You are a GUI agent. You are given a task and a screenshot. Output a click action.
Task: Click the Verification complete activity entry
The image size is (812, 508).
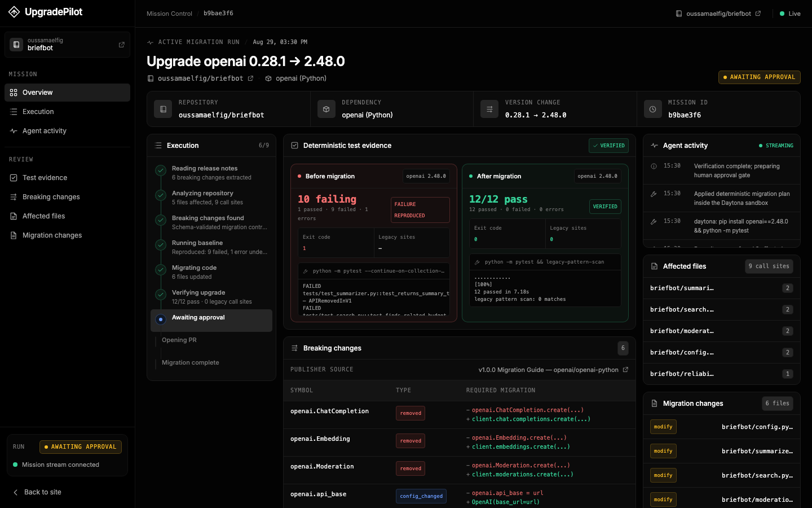pos(722,170)
